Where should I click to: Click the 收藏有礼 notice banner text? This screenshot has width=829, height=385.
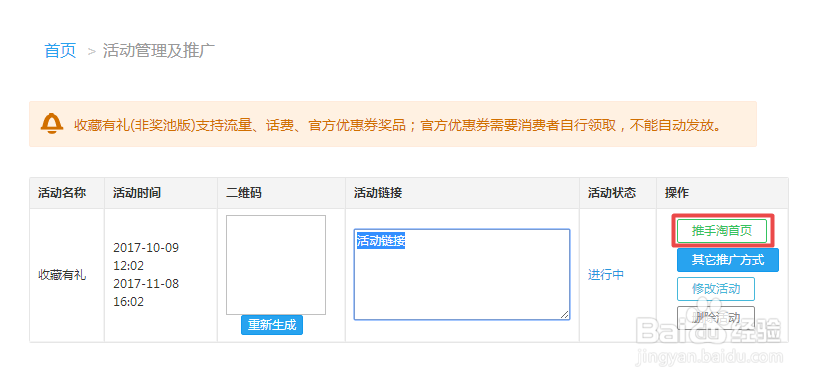point(398,125)
